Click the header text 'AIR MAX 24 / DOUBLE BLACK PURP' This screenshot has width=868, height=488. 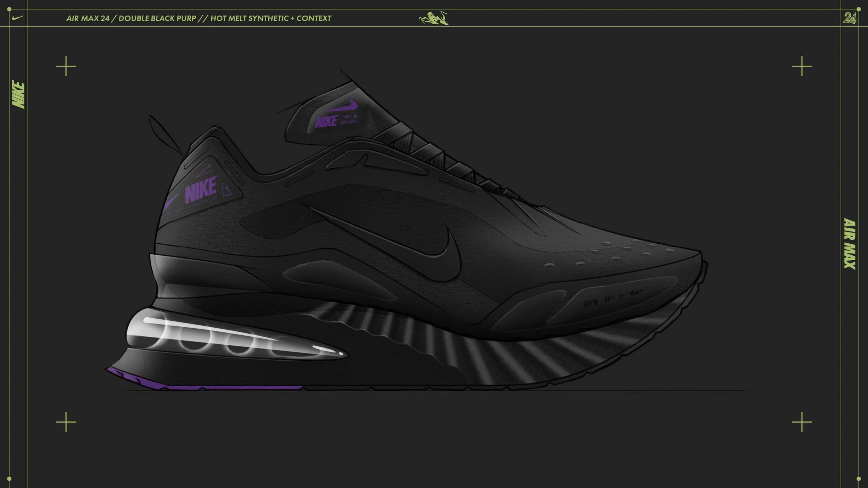point(131,18)
